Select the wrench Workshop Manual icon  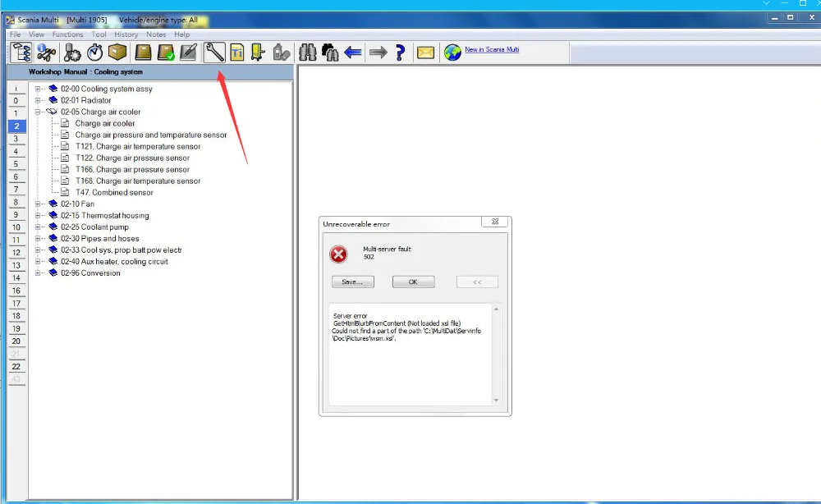214,53
